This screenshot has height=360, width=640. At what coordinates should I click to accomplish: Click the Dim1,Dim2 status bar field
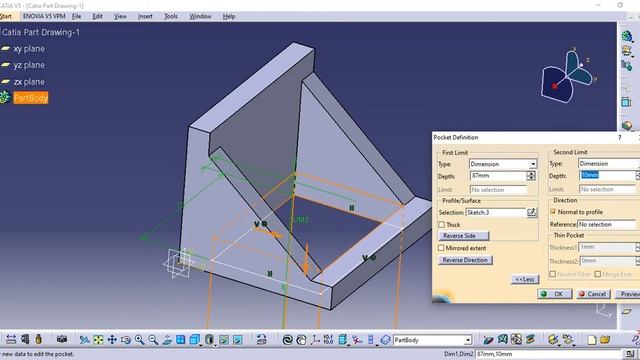tap(548, 354)
